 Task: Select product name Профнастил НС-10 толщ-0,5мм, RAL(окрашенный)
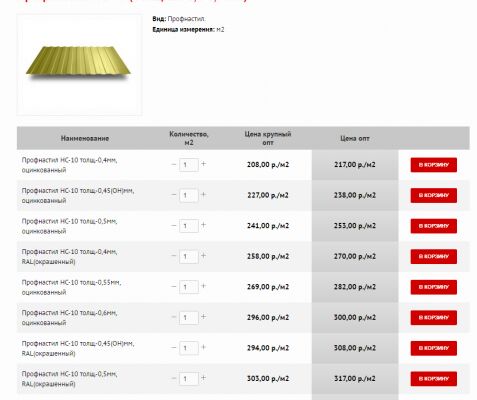click(69, 379)
